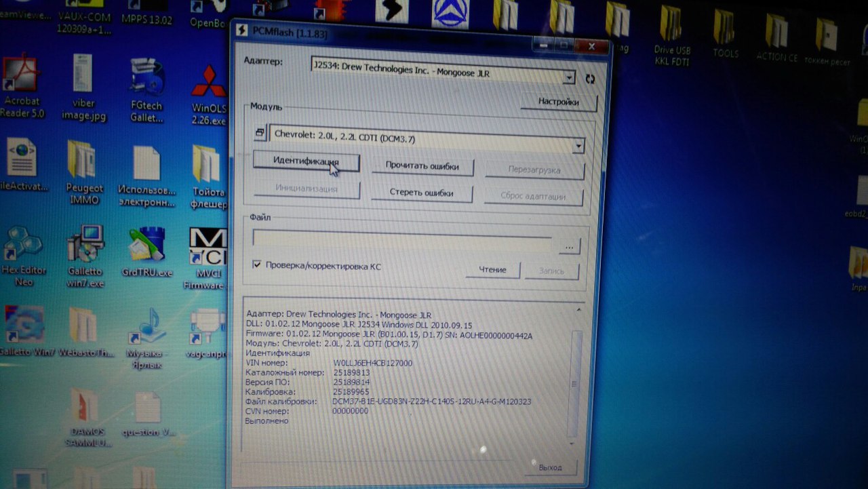Select the viber image.jpg desktop file
Screen dimensions: 868x489
pyautogui.click(x=83, y=88)
